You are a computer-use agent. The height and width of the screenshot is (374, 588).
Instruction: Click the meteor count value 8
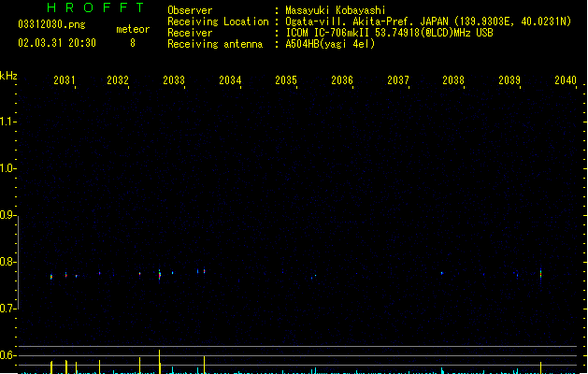click(133, 43)
